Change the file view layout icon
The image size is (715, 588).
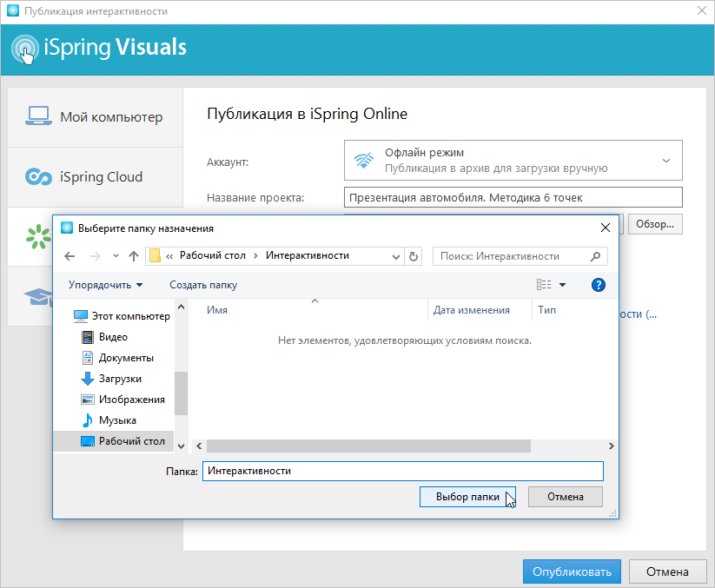(544, 285)
